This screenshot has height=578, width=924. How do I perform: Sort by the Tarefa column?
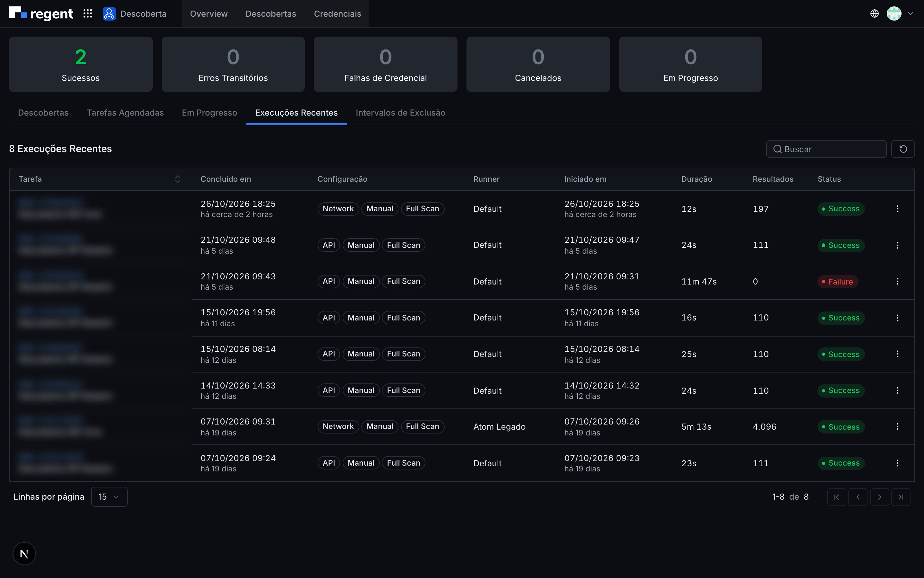177,179
